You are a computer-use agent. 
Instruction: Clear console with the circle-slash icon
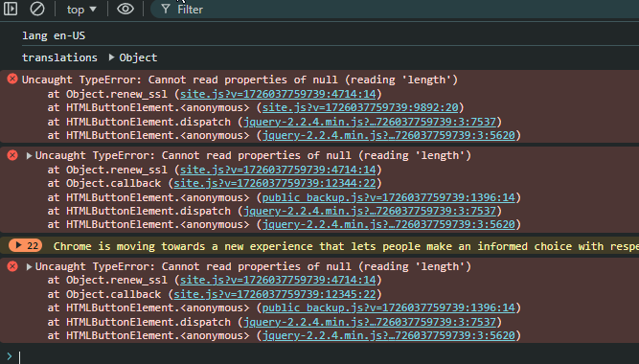(x=37, y=9)
